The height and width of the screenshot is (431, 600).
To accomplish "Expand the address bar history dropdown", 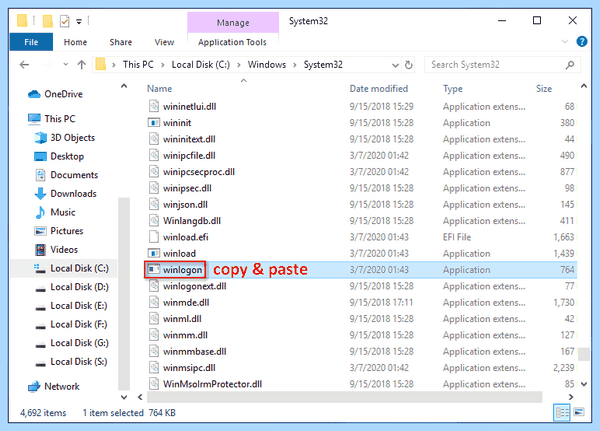I will 395,65.
